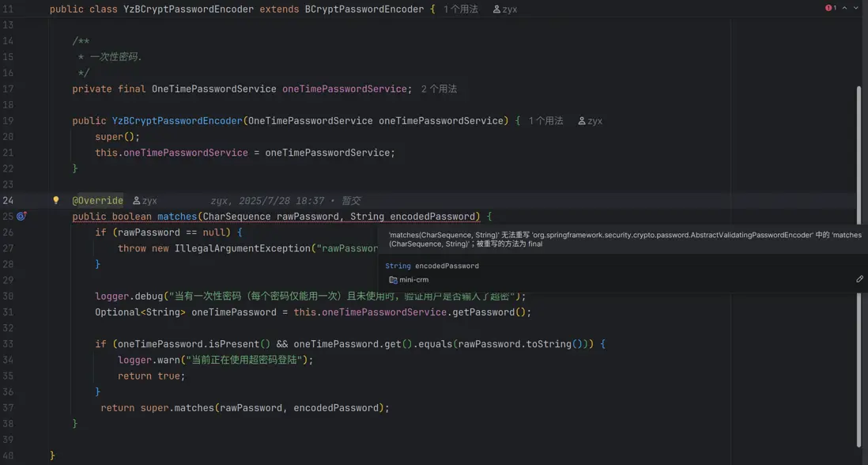Click author zyx hint on class declaration line
The image size is (868, 465).
click(x=504, y=9)
